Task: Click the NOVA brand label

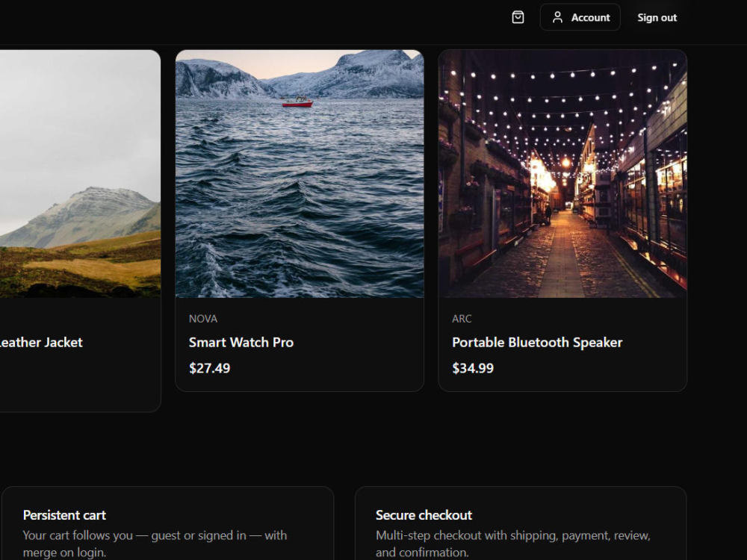Action: pyautogui.click(x=203, y=319)
